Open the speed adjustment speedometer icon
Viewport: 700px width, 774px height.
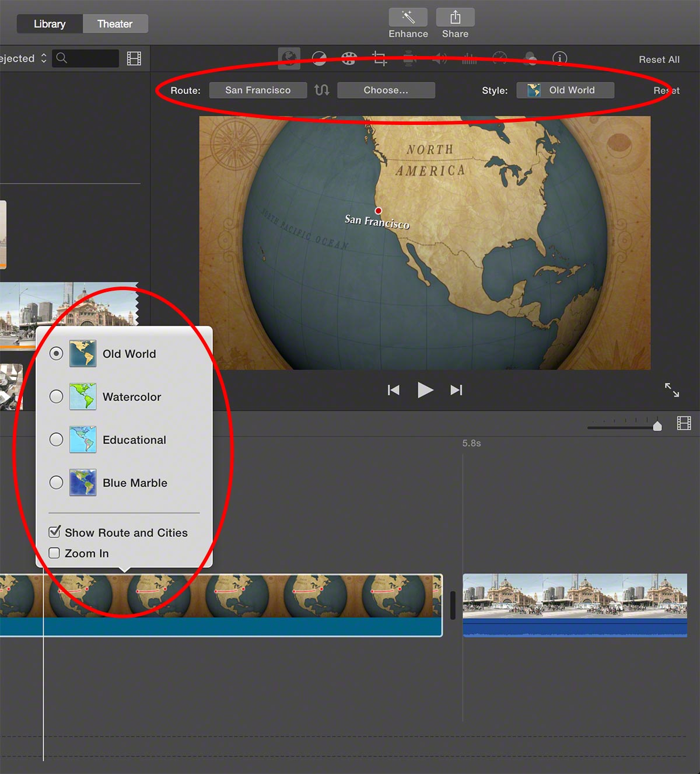pyautogui.click(x=500, y=58)
